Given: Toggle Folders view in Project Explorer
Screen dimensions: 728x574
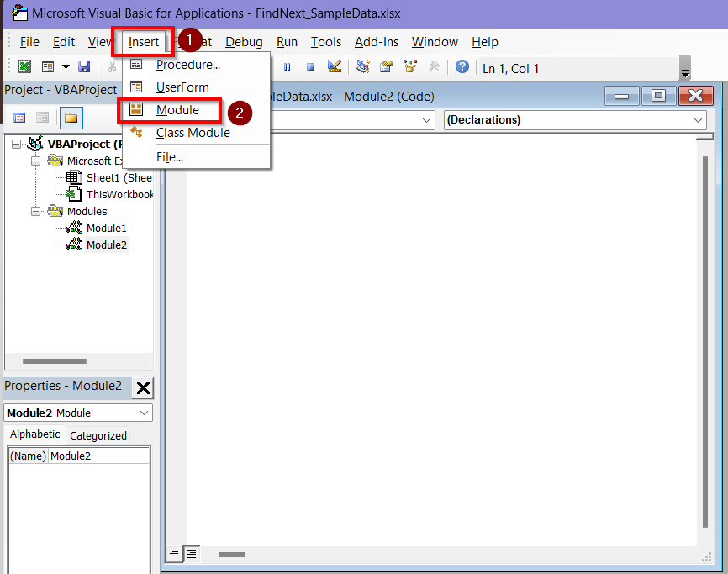Looking at the screenshot, I should tap(71, 118).
